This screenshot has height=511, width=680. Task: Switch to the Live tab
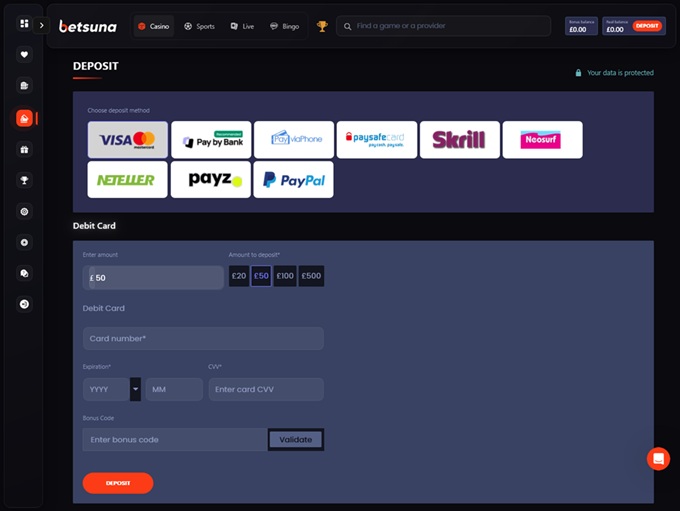(242, 26)
